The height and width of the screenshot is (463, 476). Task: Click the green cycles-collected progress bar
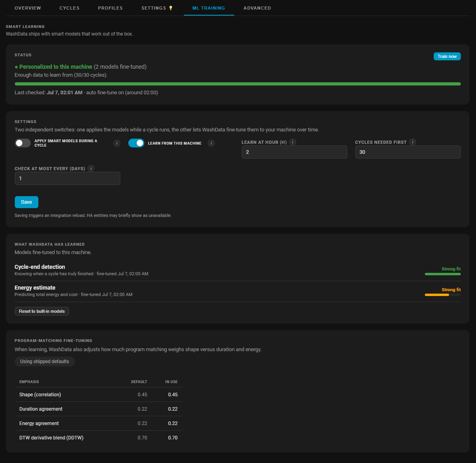click(238, 84)
